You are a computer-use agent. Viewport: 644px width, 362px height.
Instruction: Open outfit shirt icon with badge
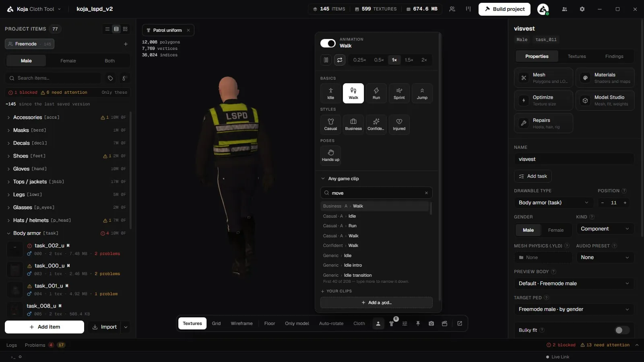coord(391,323)
